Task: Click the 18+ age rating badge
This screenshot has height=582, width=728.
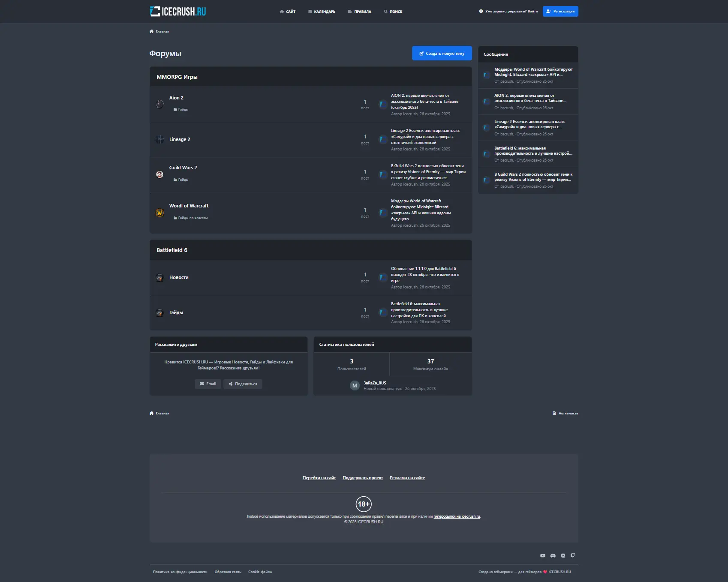Action: tap(364, 504)
